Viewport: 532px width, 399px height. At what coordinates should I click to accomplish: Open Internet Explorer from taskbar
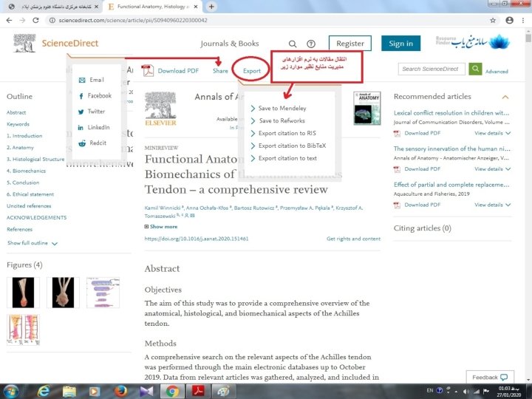(x=44, y=392)
